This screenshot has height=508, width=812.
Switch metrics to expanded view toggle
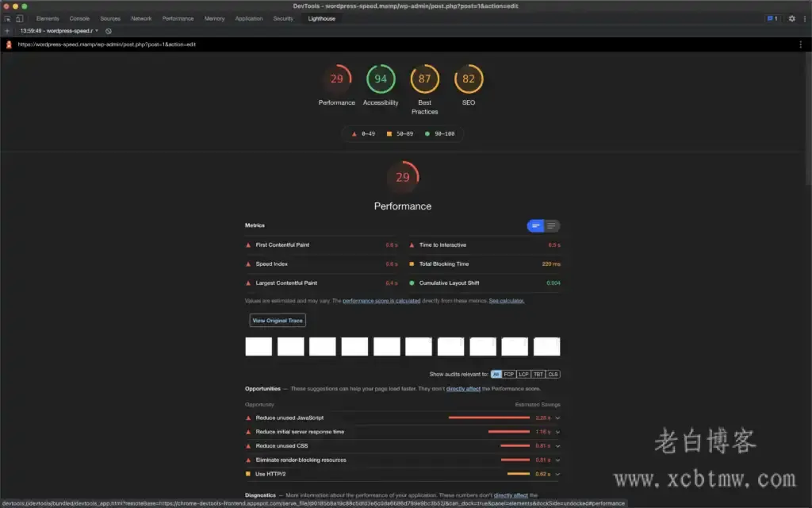tap(552, 226)
